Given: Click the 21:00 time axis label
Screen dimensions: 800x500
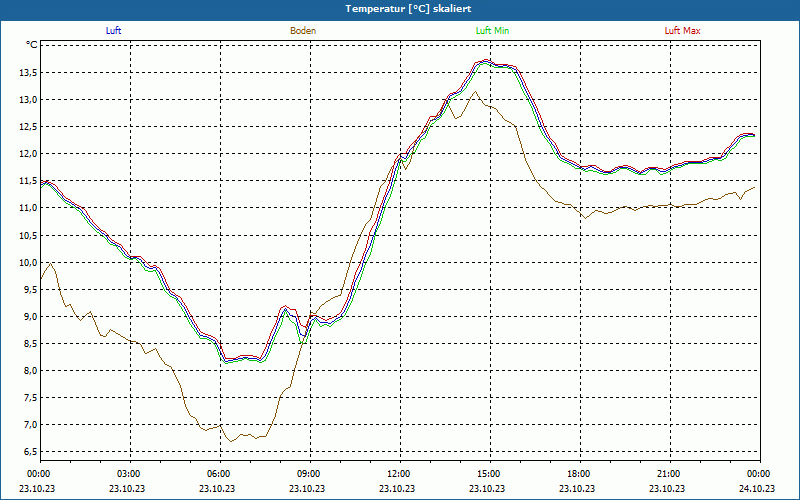Looking at the screenshot, I should [670, 473].
